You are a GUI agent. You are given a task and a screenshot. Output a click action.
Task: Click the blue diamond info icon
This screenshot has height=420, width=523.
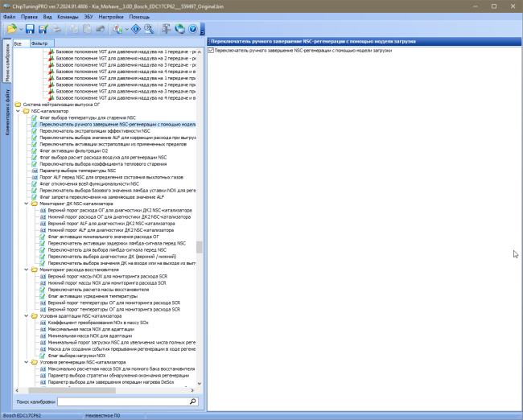click(136, 29)
